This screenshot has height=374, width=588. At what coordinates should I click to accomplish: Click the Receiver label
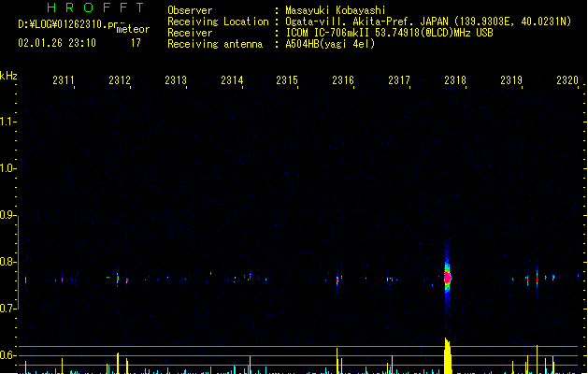click(x=190, y=33)
